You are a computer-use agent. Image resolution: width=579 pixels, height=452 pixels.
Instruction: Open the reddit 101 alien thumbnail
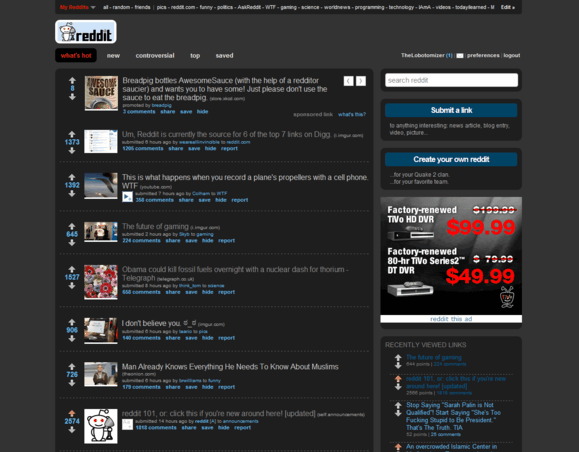tap(101, 426)
